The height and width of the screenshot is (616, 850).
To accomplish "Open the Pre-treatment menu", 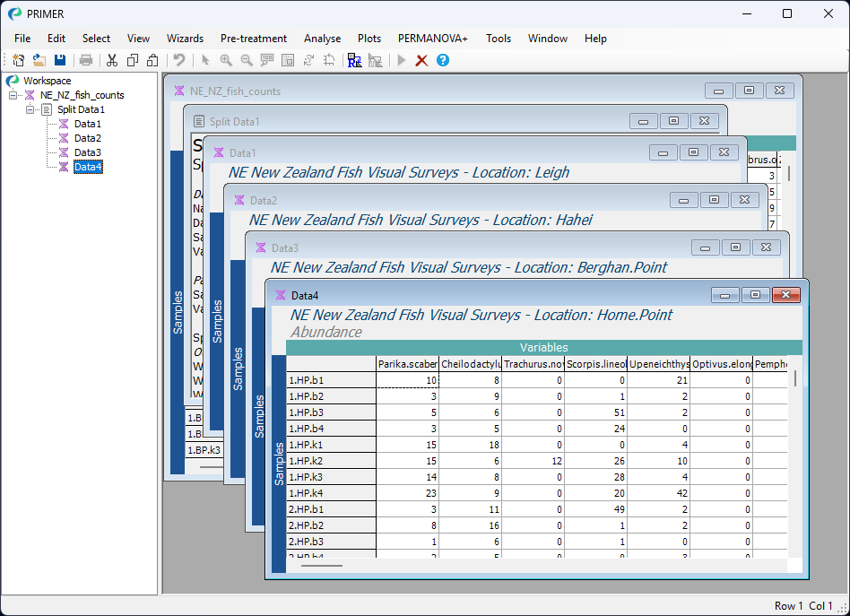I will click(254, 39).
